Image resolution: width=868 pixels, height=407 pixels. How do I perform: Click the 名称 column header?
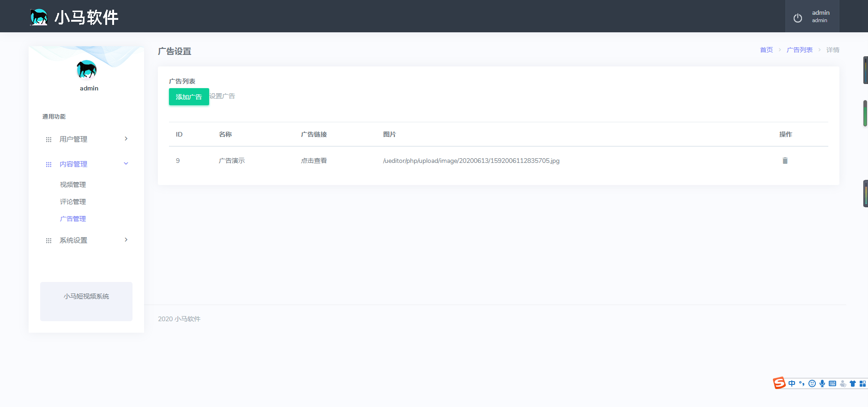pos(225,134)
